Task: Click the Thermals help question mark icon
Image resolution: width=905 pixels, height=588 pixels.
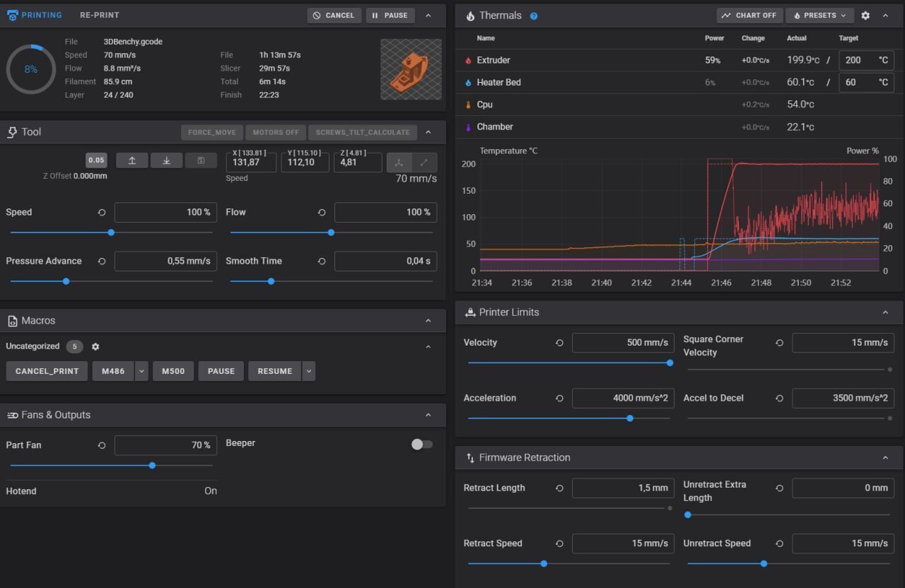Action: [x=534, y=16]
